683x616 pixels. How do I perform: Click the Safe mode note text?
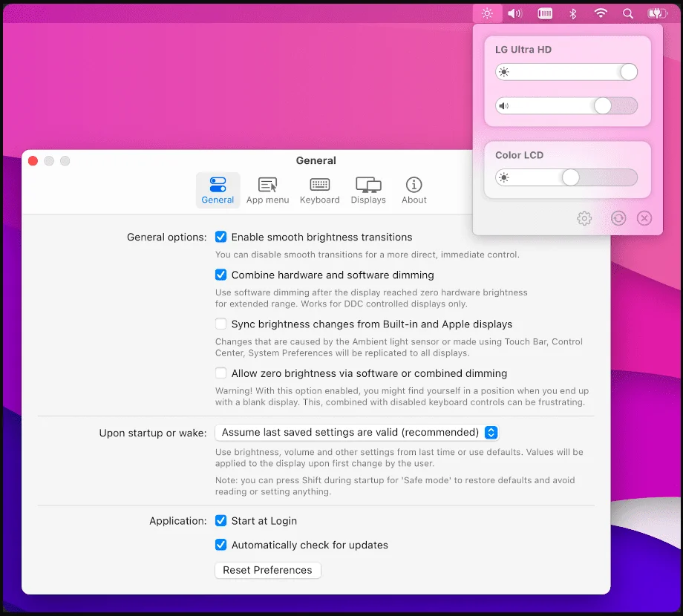[x=395, y=486]
